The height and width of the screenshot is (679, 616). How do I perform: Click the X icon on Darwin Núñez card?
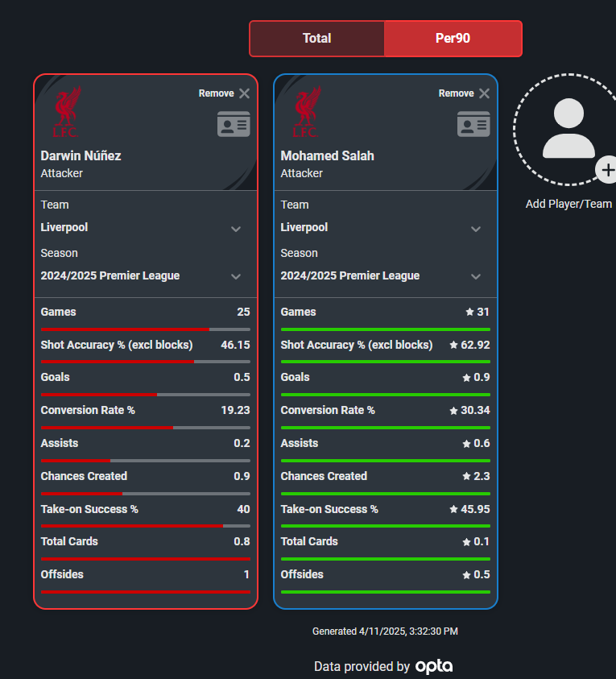[x=245, y=93]
